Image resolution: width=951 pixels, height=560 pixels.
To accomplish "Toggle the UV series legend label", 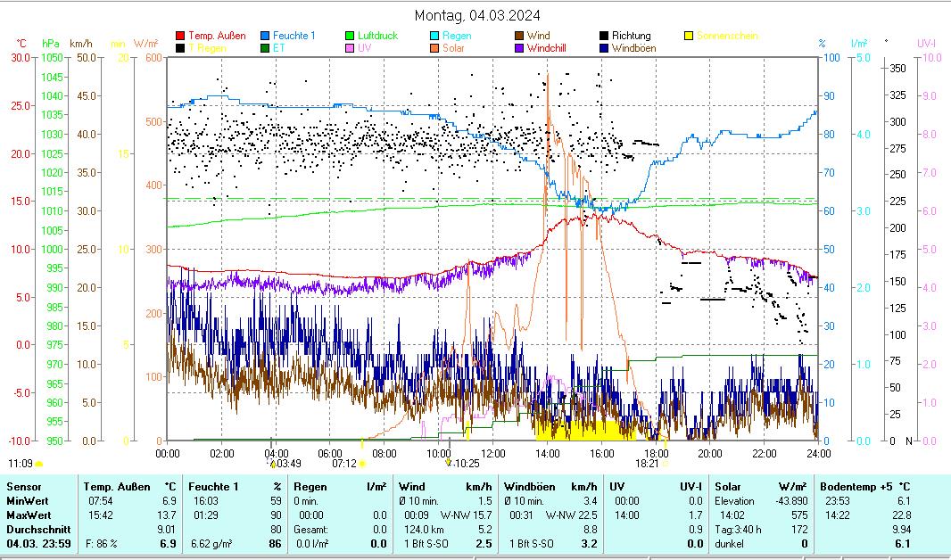I will point(364,49).
